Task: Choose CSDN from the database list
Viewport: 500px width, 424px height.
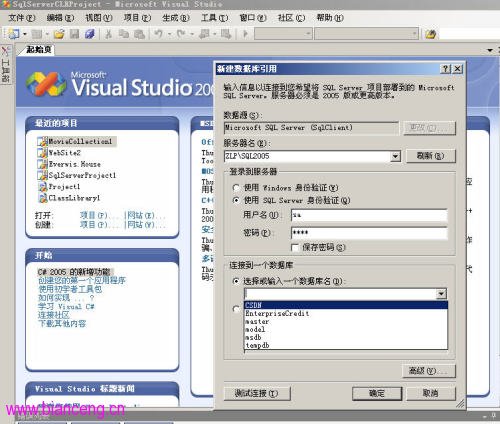Action: 346,305
